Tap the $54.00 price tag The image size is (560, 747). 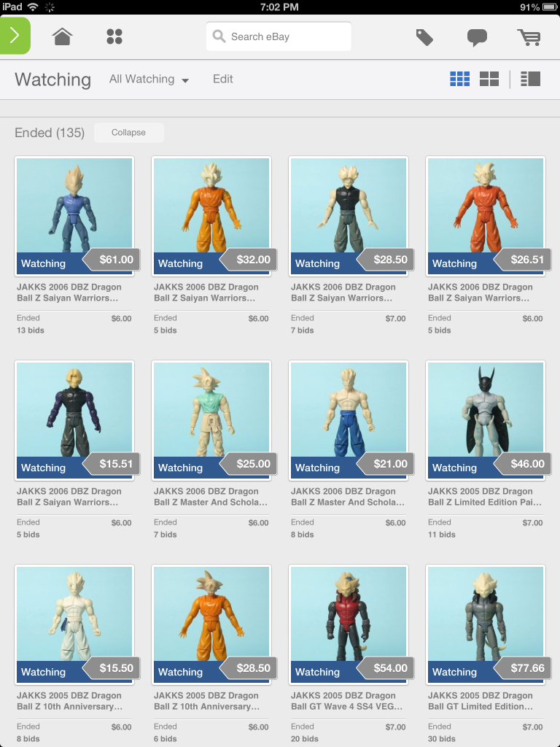click(386, 668)
